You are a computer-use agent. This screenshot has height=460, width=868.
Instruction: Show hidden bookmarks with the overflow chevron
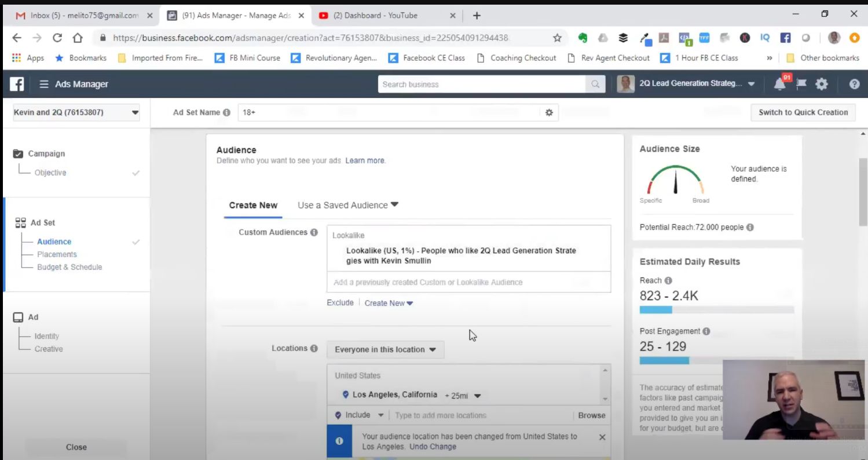pyautogui.click(x=770, y=58)
